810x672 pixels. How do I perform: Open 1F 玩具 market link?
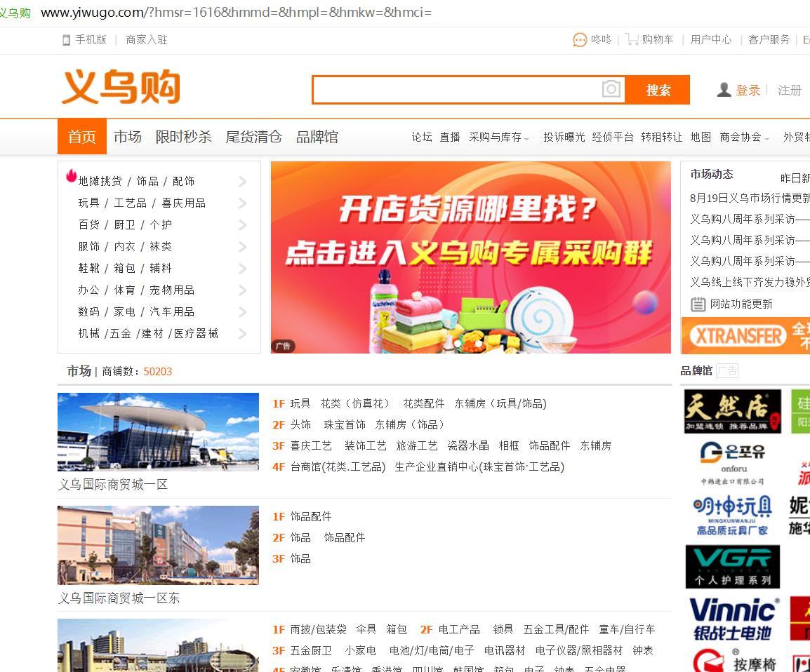coord(300,403)
